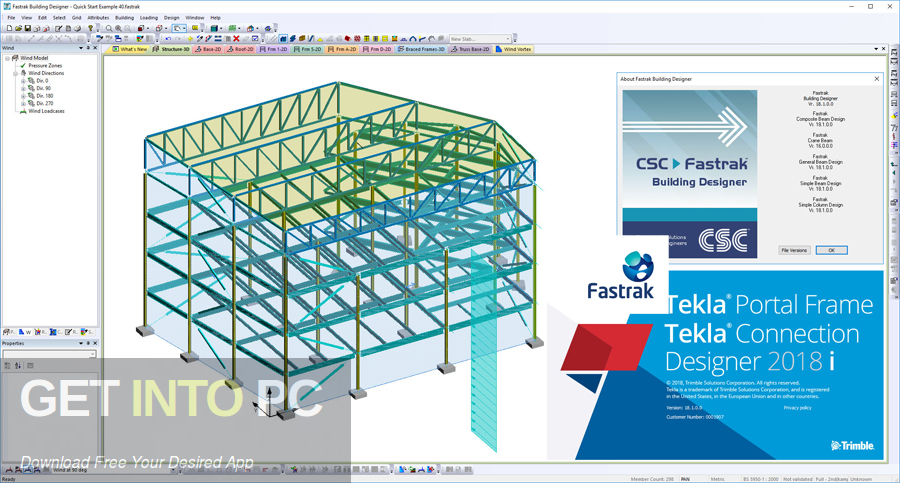Expand the Dir. 90 tree node

(x=24, y=88)
